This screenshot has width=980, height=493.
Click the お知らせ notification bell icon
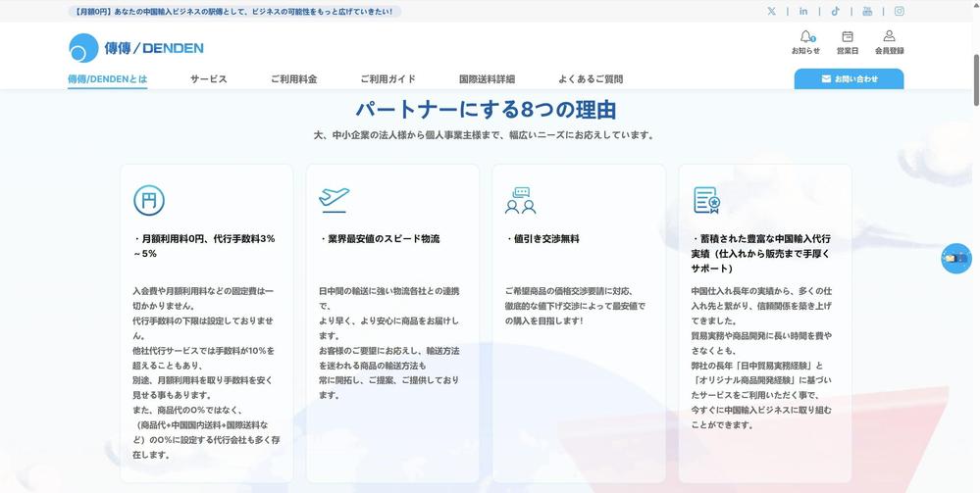pyautogui.click(x=806, y=36)
